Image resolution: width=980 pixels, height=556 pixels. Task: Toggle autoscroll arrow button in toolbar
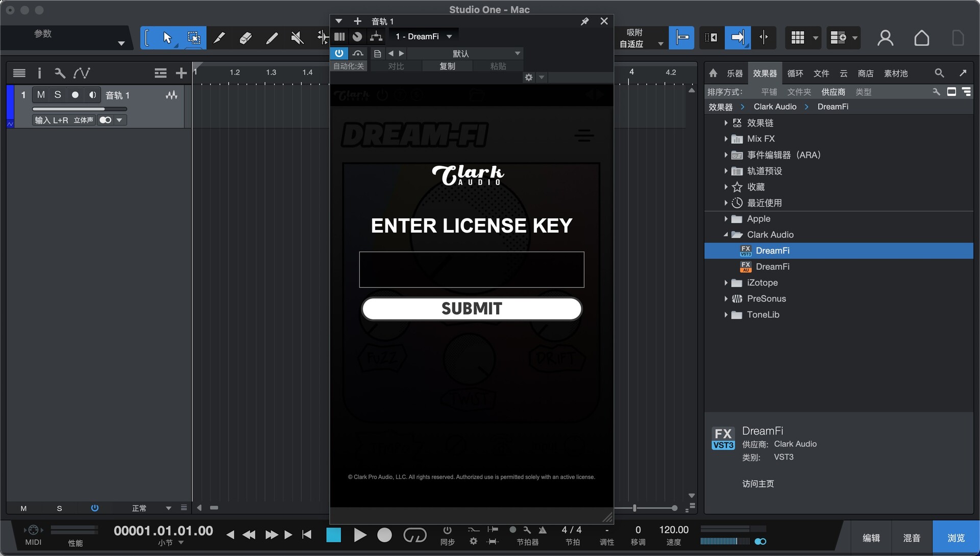click(737, 38)
